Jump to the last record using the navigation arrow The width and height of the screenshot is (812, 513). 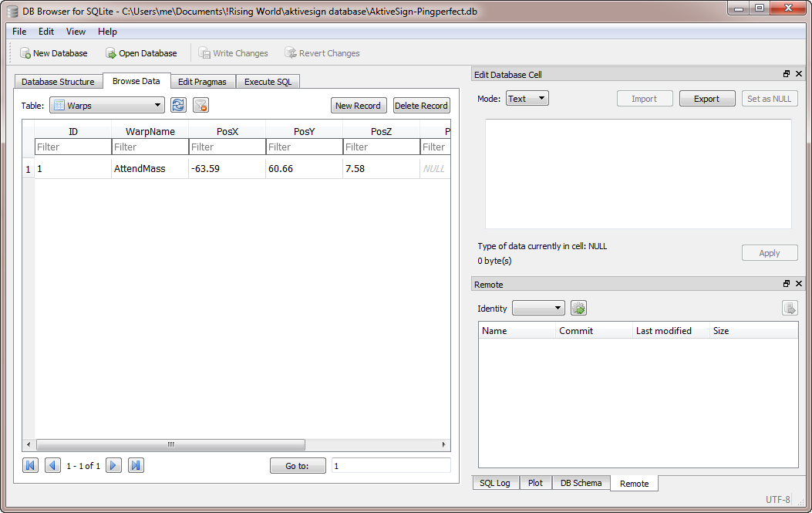pyautogui.click(x=136, y=465)
